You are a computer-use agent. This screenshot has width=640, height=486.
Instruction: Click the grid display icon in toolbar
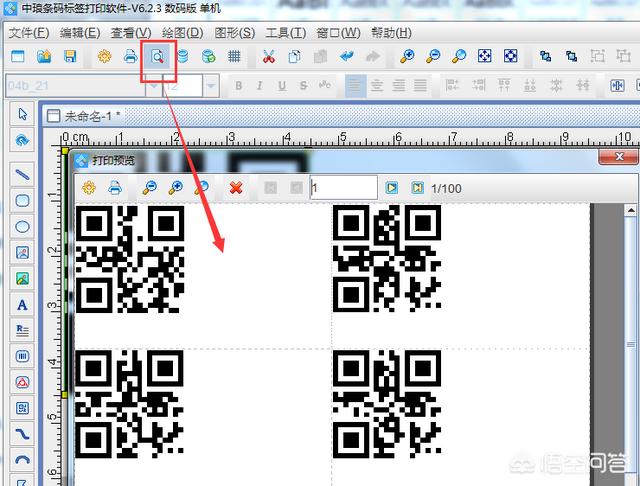point(233,56)
